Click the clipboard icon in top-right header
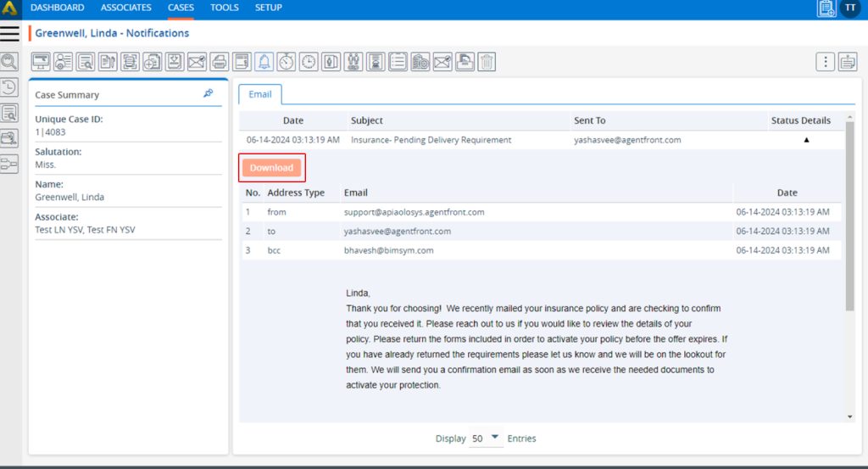The height and width of the screenshot is (469, 868). (826, 8)
